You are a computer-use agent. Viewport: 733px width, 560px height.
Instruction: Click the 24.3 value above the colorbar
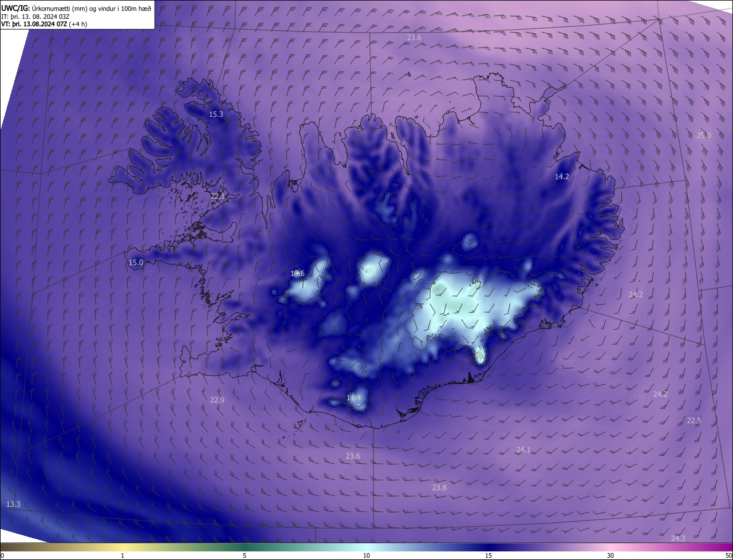click(x=678, y=538)
